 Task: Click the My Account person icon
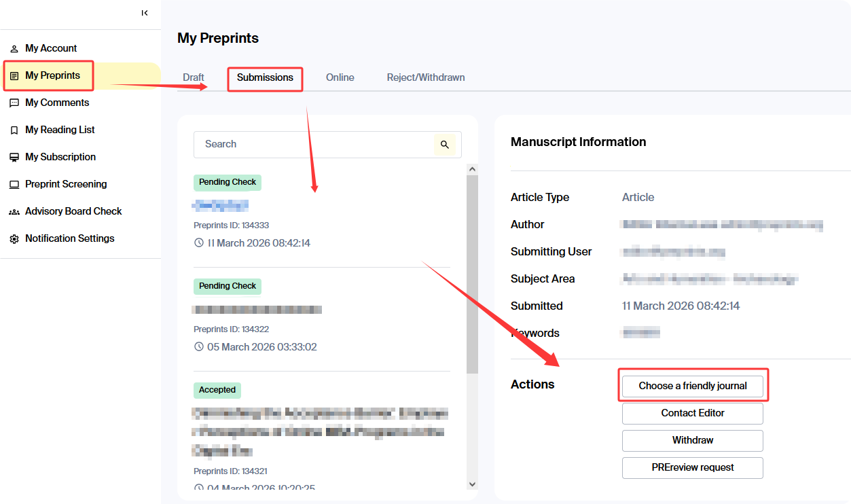tap(14, 49)
